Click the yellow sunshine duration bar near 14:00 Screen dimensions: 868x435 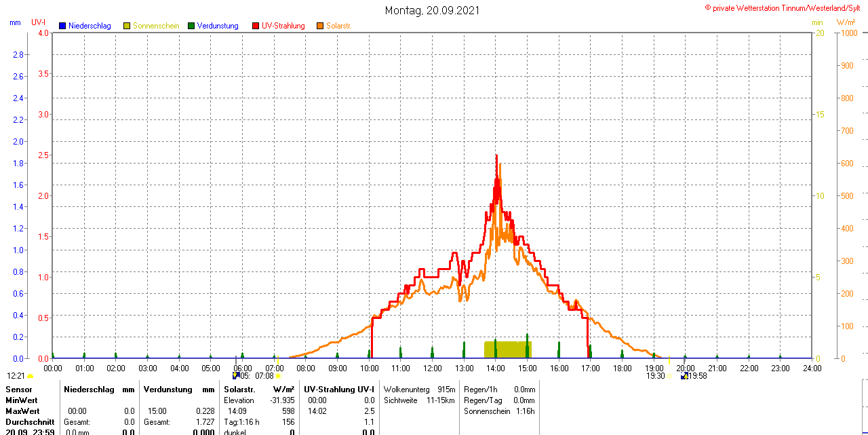pos(507,349)
